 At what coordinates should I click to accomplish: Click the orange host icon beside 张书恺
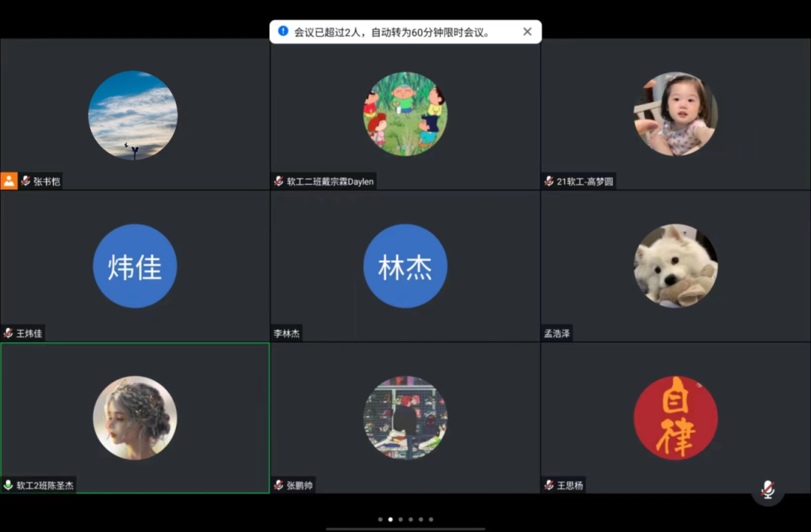click(x=9, y=181)
